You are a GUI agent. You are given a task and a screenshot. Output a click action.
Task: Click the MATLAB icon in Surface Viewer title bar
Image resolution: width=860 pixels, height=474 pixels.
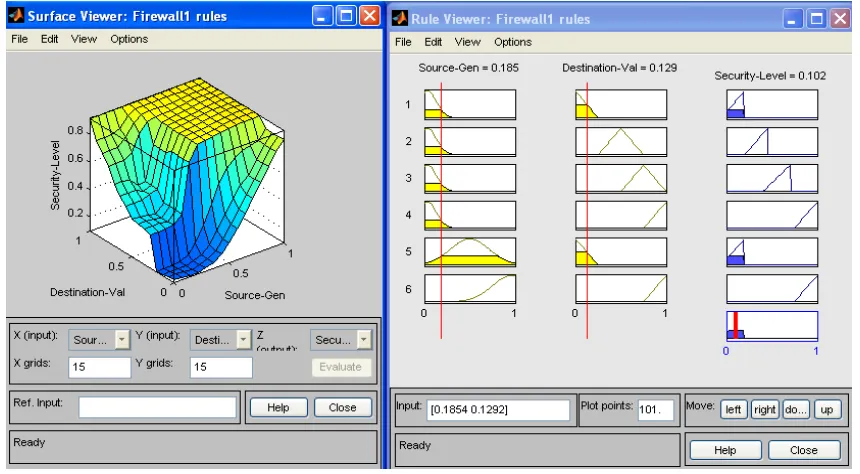[16, 15]
